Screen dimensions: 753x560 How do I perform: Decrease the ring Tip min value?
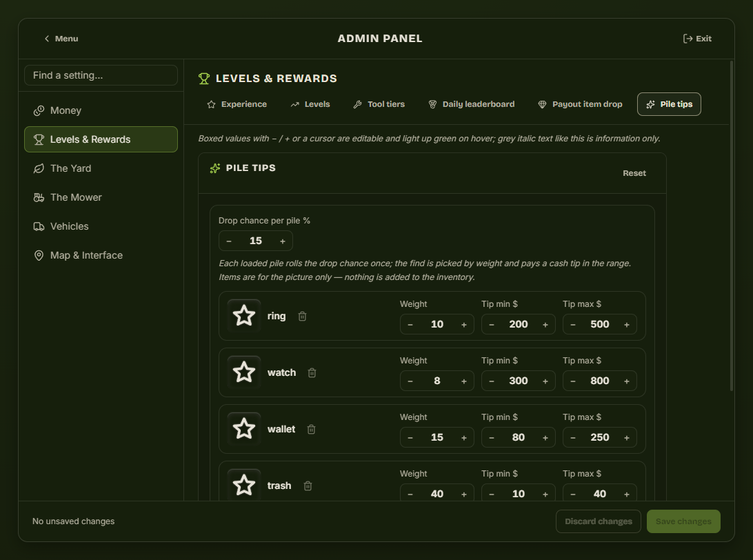[x=492, y=325]
